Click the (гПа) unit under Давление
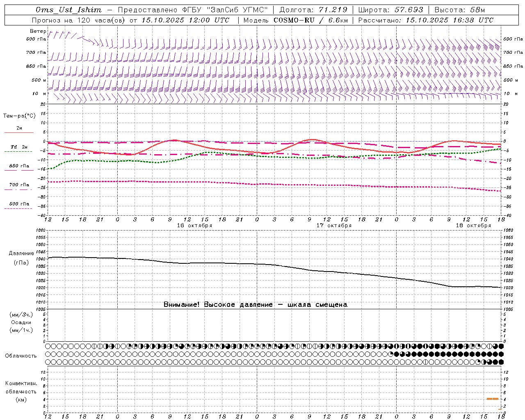525x420 pixels. 21,262
